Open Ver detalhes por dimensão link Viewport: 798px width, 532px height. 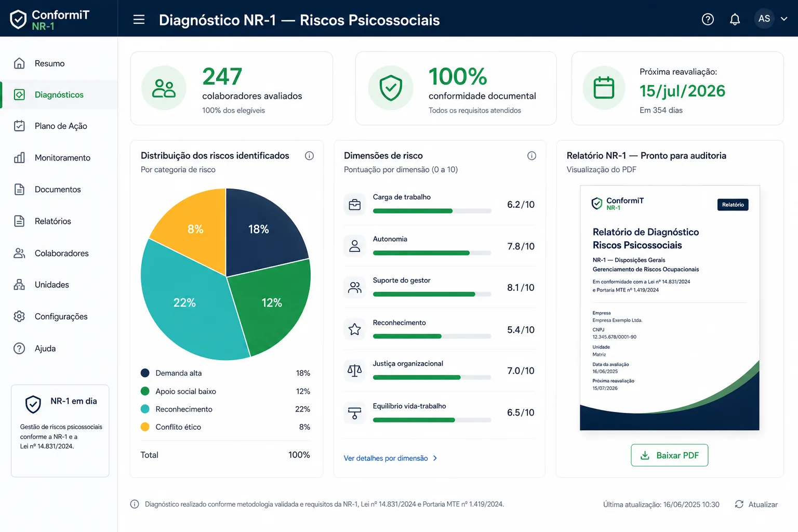[391, 458]
